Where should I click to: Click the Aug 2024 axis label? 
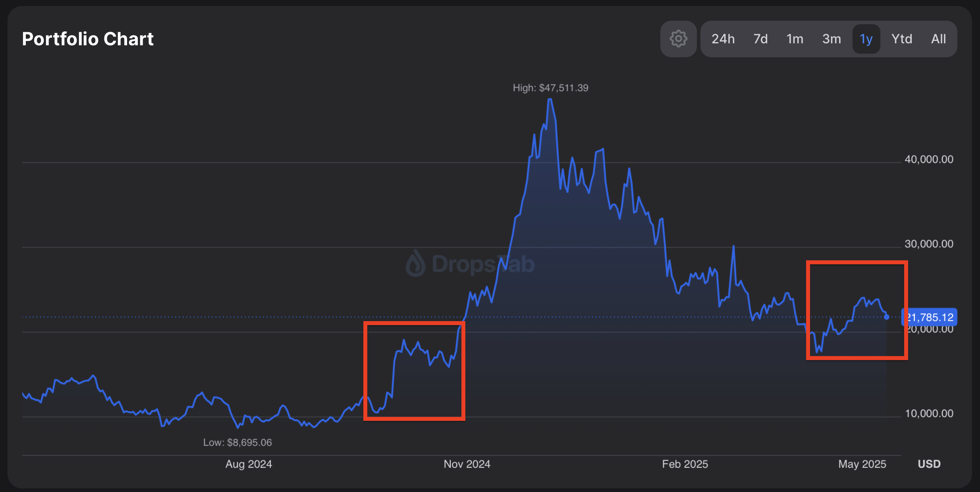[x=249, y=464]
